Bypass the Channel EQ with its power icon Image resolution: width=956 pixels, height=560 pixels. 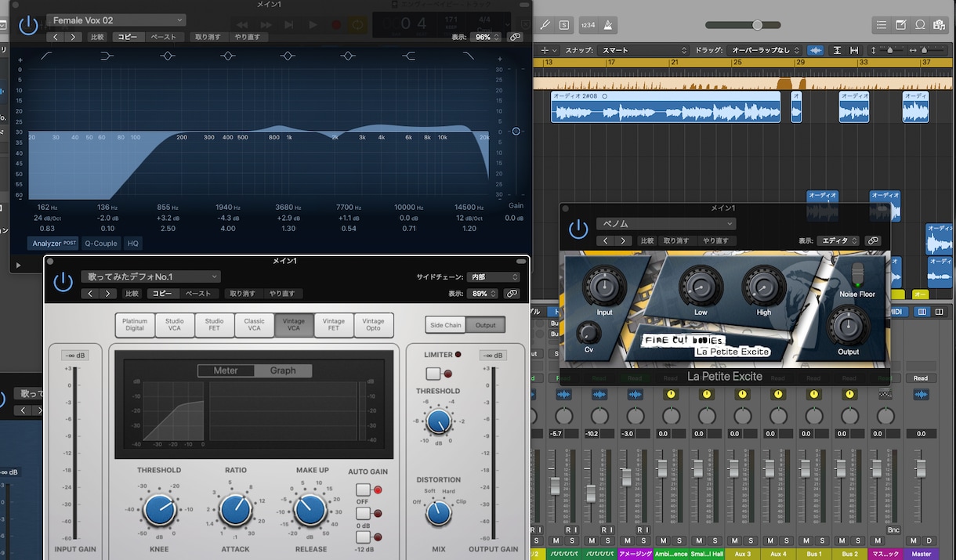(28, 26)
